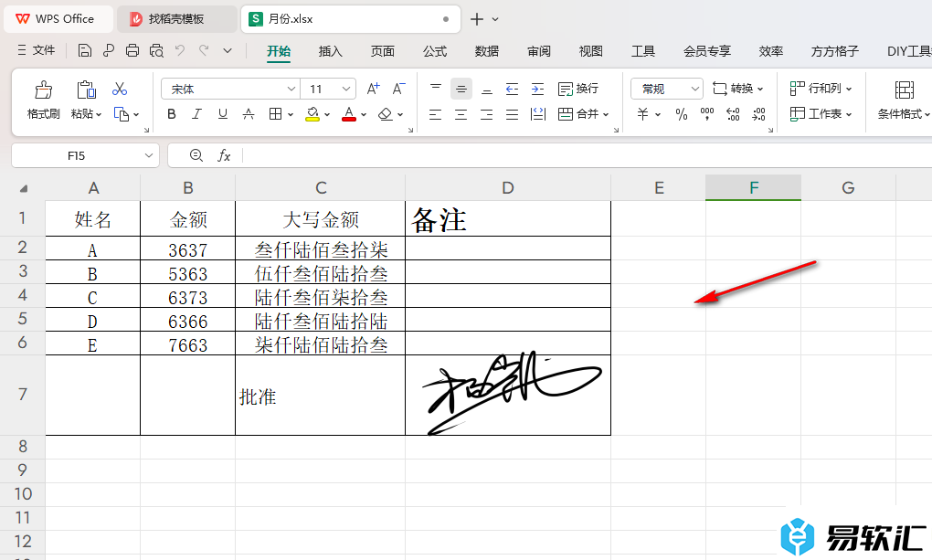Click the Wrap Text 换行 button

[577, 90]
